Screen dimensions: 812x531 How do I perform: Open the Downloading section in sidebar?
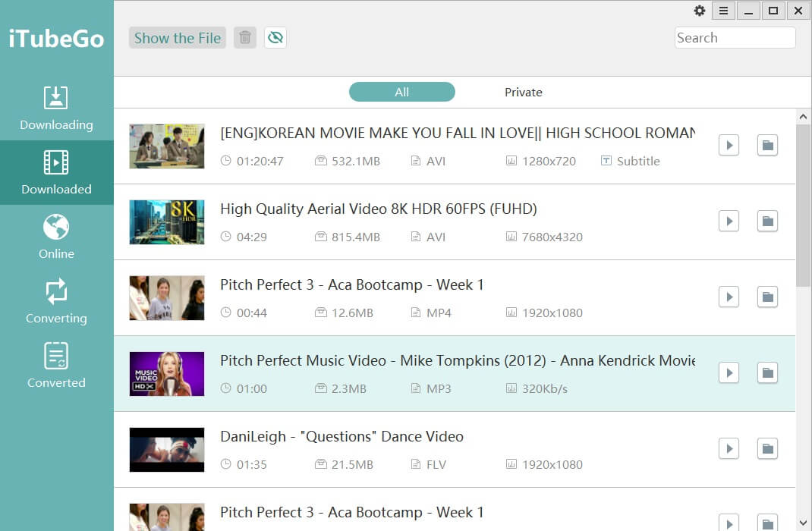[x=56, y=108]
